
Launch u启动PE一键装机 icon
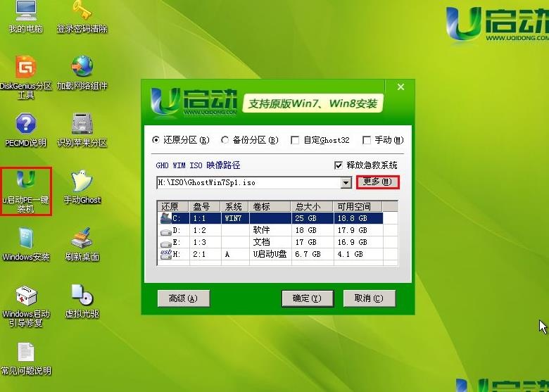point(25,191)
